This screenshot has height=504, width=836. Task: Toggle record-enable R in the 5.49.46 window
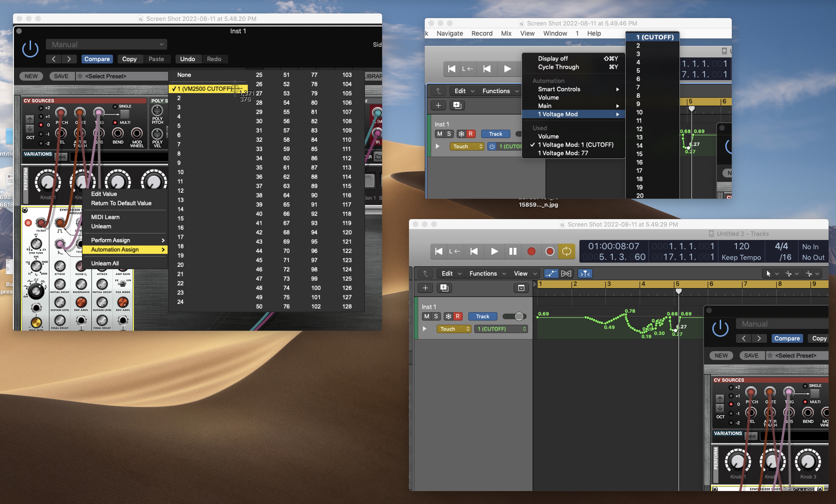471,134
